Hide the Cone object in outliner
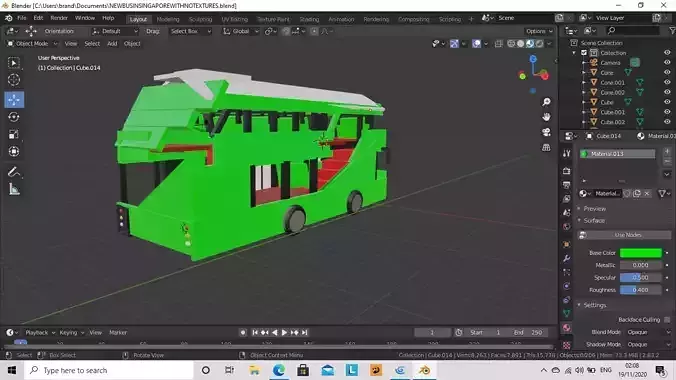Screen dimensions: 676x380 pos(667,72)
